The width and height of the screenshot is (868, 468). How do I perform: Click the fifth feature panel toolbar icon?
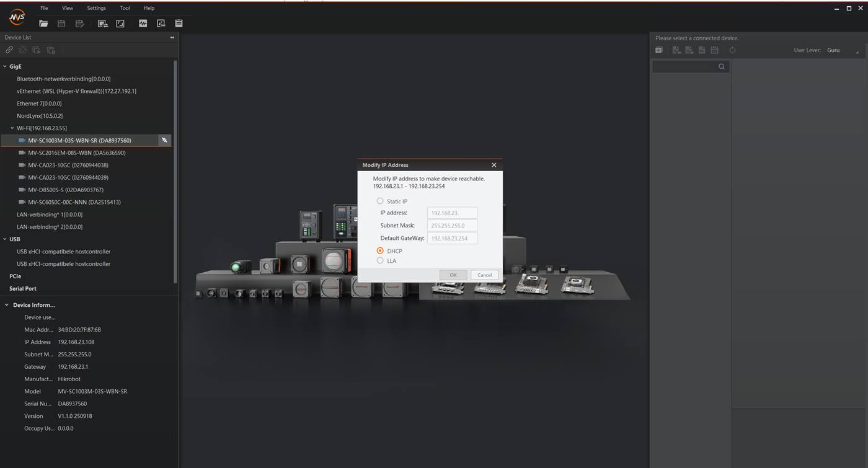[x=714, y=50]
